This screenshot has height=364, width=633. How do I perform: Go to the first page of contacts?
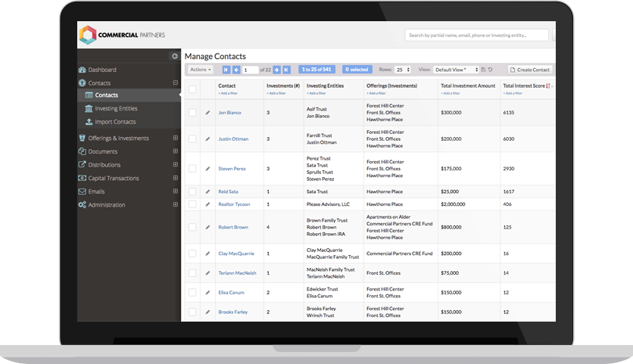coord(226,70)
